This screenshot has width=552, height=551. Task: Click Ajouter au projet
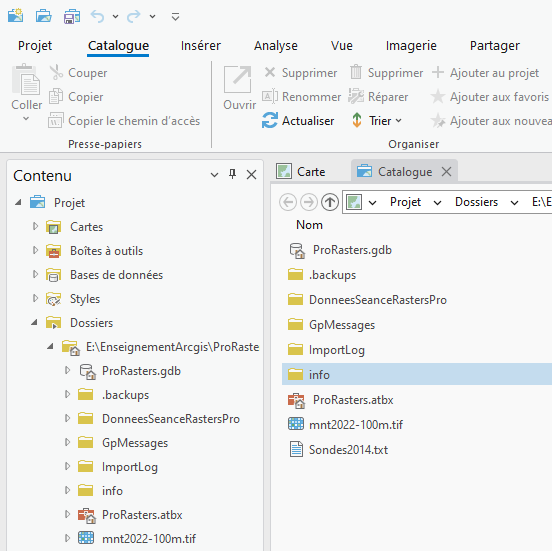pyautogui.click(x=485, y=73)
